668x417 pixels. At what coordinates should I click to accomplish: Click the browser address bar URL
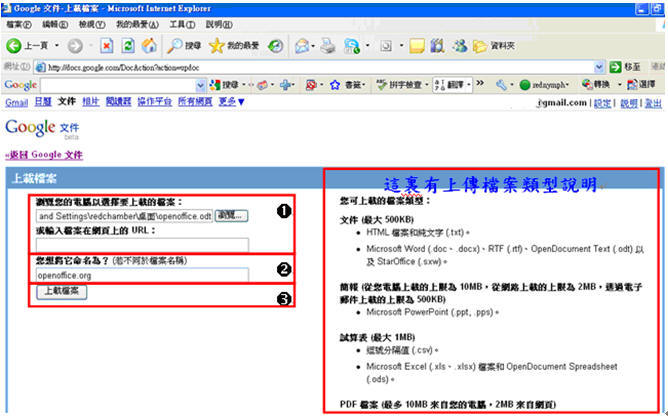tap(315, 67)
